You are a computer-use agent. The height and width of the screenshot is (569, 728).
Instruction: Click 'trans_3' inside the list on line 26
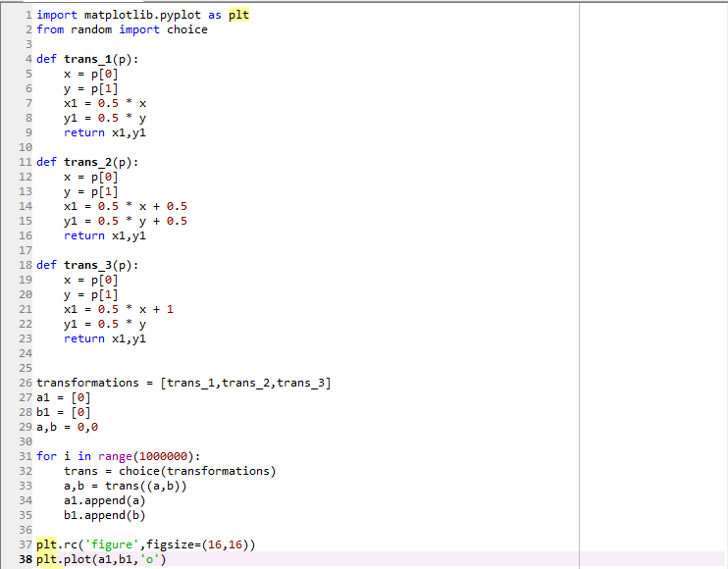[x=300, y=383]
